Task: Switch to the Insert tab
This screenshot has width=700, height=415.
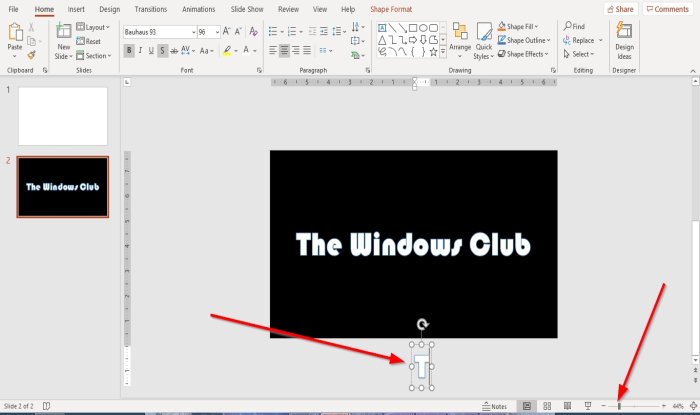Action: pyautogui.click(x=76, y=9)
